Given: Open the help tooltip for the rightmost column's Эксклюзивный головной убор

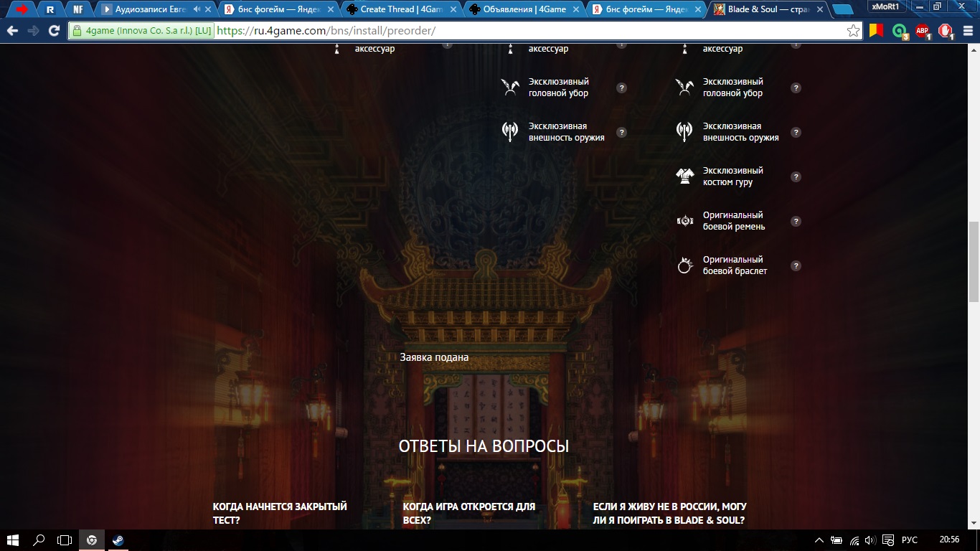Looking at the screenshot, I should click(x=796, y=88).
